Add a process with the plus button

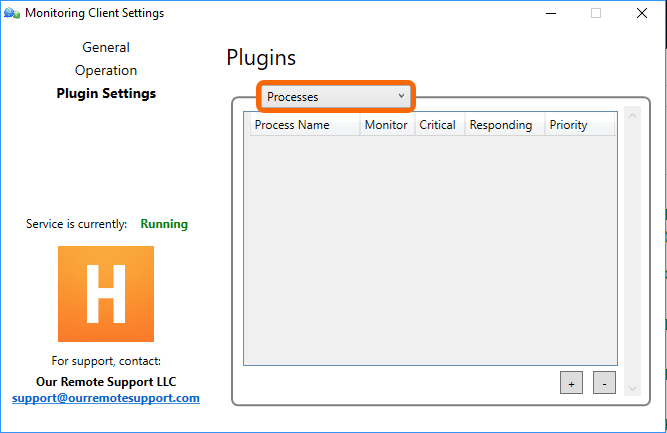(571, 383)
